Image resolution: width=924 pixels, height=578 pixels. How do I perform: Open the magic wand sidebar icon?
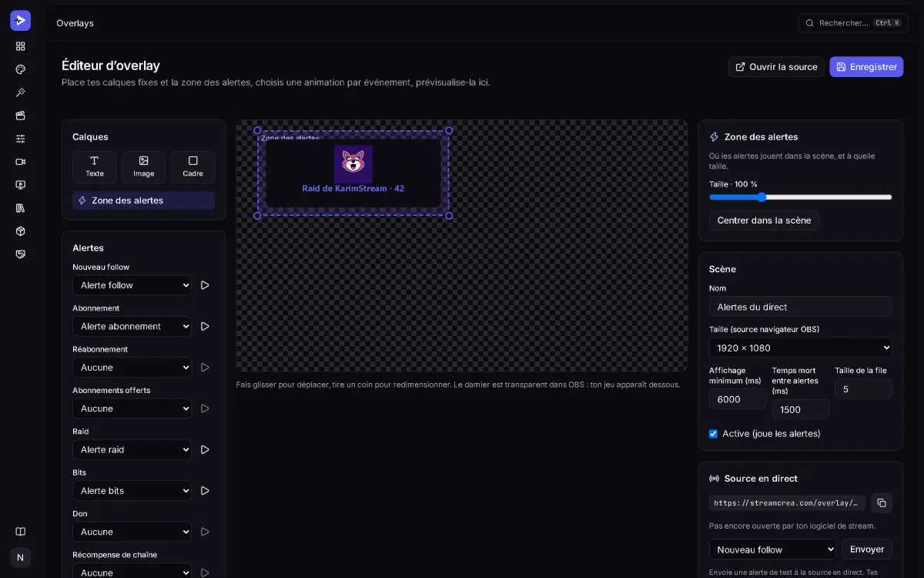tap(20, 92)
